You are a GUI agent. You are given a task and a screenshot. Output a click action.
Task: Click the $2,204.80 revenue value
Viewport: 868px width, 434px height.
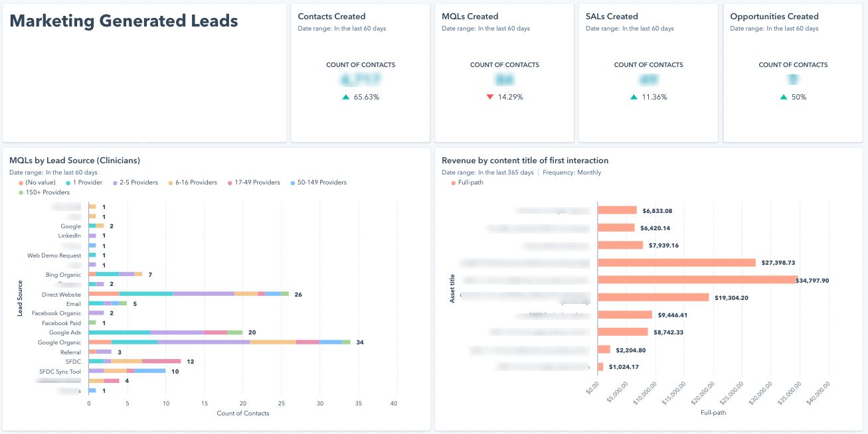631,350
